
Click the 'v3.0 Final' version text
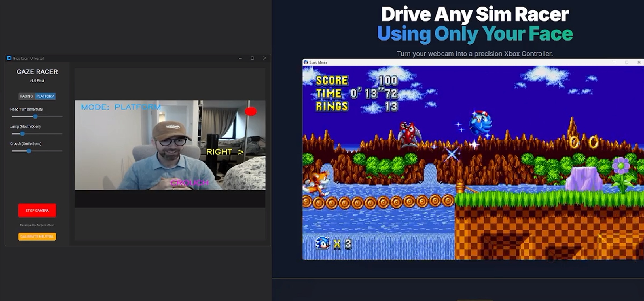click(x=37, y=81)
